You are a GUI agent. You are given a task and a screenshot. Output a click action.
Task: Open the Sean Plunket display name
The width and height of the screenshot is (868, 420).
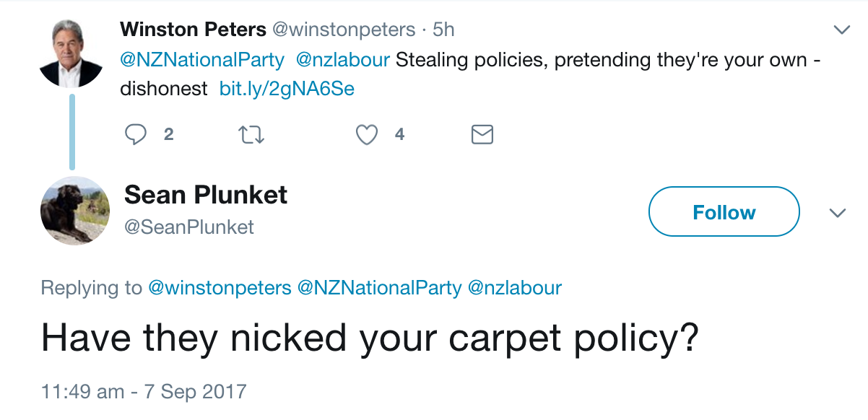coord(206,194)
